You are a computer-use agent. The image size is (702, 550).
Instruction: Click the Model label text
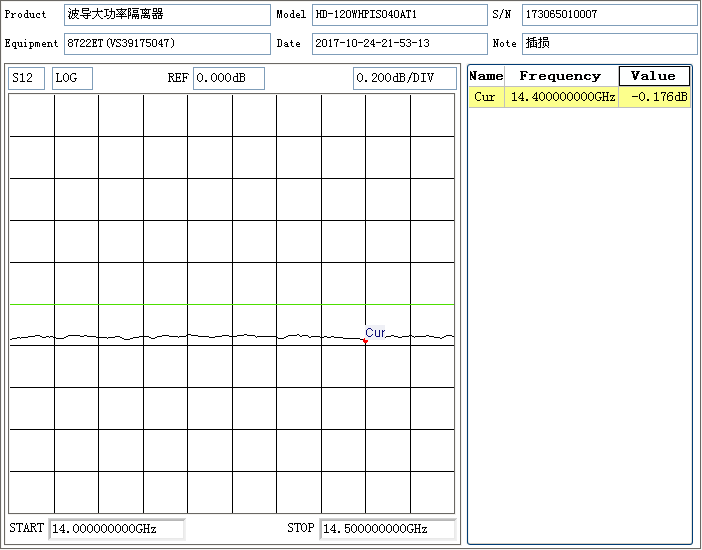click(291, 14)
